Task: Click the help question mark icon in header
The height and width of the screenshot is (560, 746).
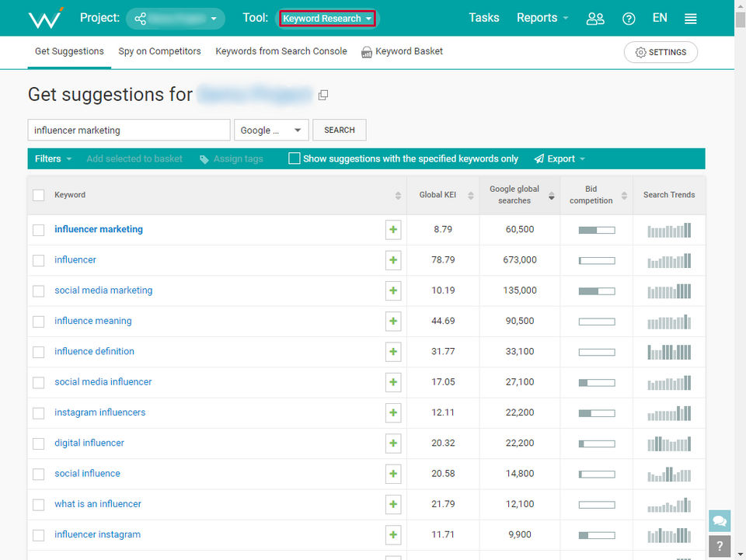Action: click(629, 19)
